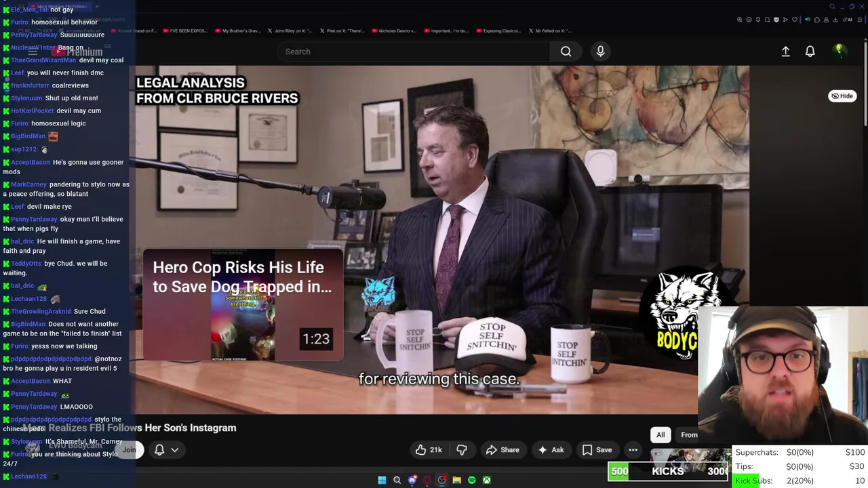Click chat username HotKarlPocket

32,110
